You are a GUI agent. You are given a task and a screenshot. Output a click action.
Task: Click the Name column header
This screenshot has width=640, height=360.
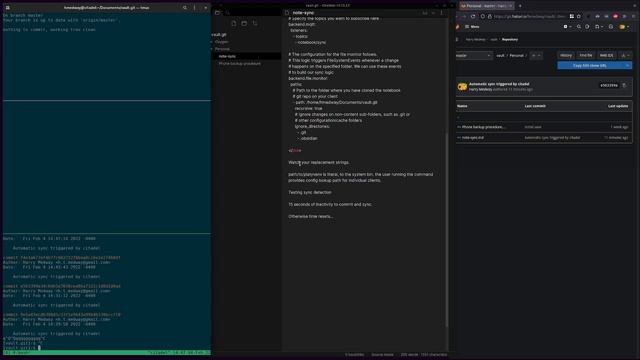(x=462, y=106)
